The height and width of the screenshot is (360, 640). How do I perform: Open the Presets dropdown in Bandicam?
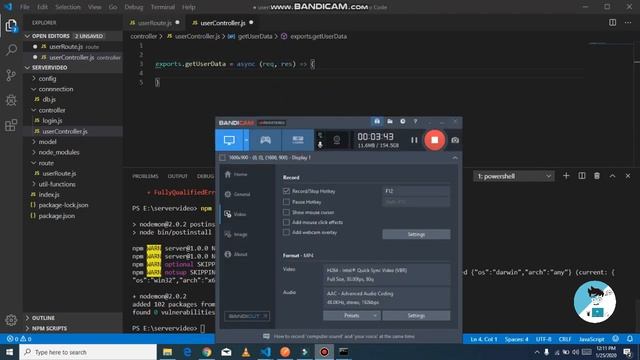(x=351, y=316)
